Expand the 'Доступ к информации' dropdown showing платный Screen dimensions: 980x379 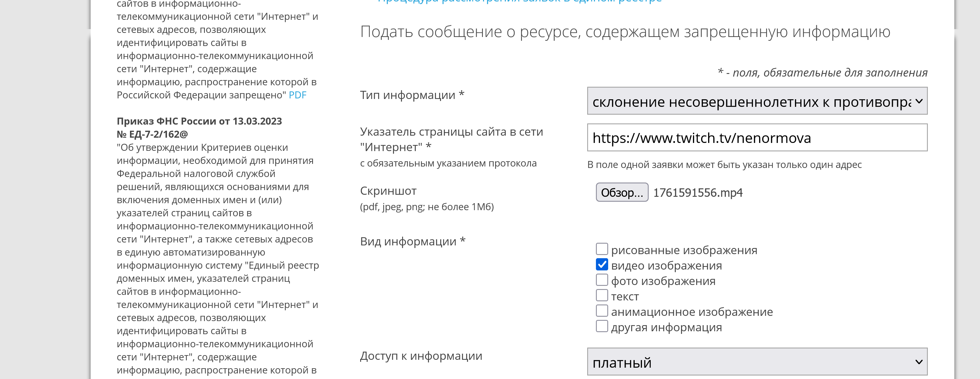point(757,362)
